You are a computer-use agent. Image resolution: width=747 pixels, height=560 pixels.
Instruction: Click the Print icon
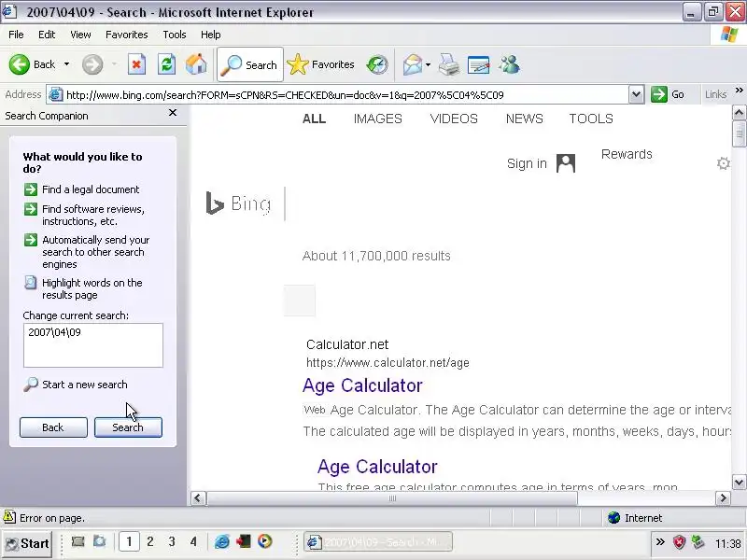[449, 64]
